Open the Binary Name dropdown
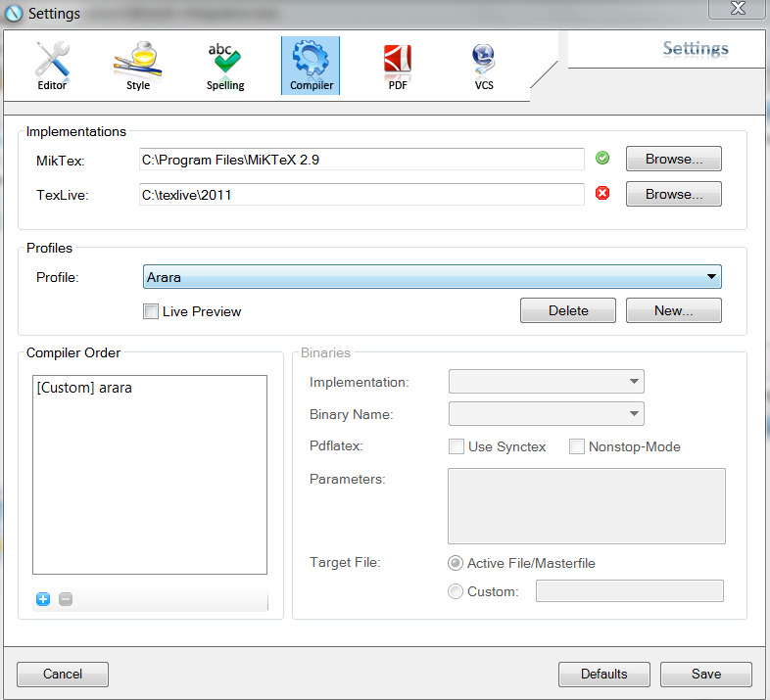Image resolution: width=770 pixels, height=700 pixels. pyautogui.click(x=546, y=414)
